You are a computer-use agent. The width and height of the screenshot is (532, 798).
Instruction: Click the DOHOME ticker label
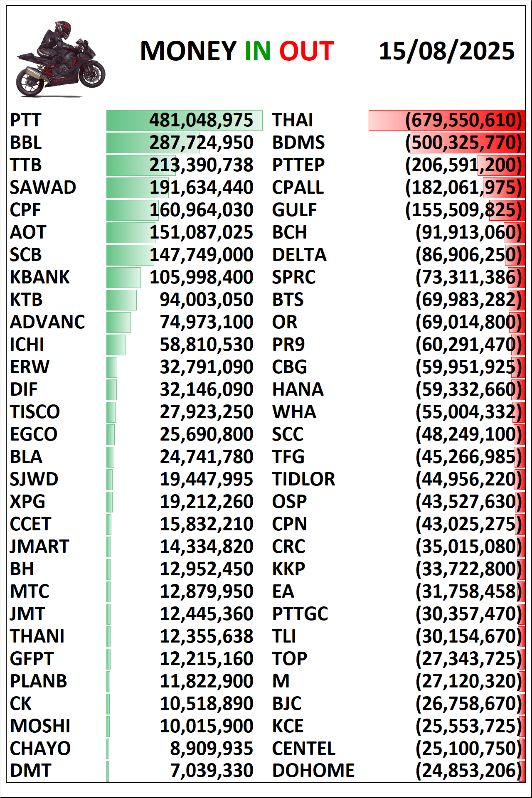click(313, 771)
